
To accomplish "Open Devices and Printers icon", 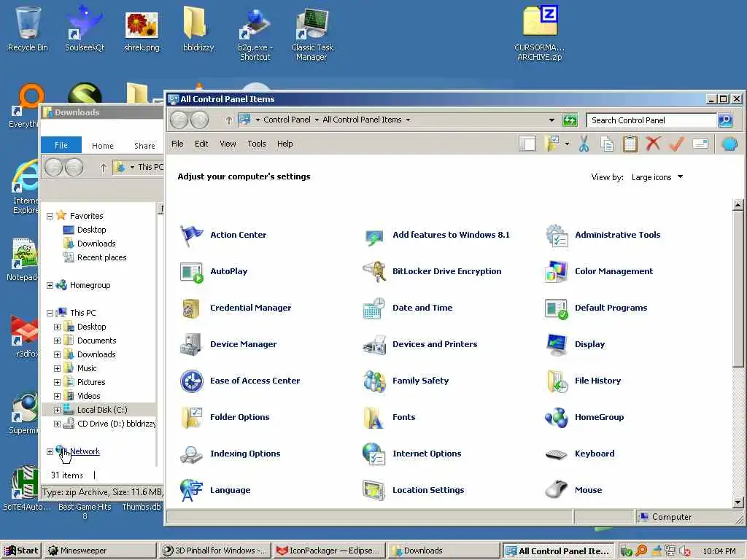I will click(374, 345).
